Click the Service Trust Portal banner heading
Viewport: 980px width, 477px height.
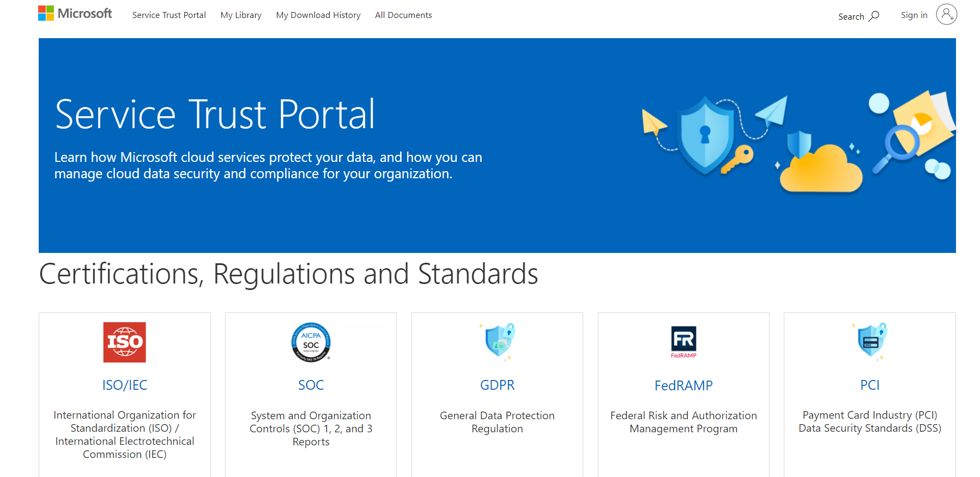215,114
